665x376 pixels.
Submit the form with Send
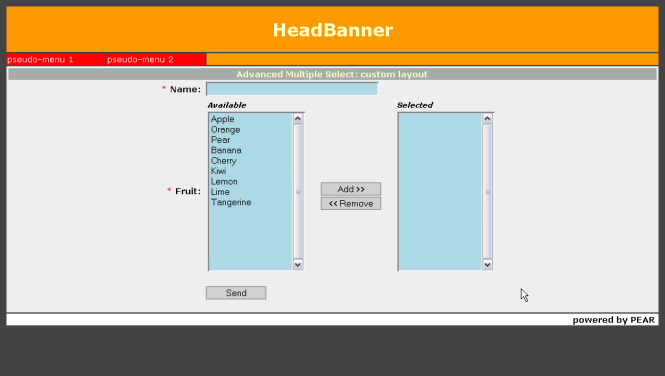236,293
